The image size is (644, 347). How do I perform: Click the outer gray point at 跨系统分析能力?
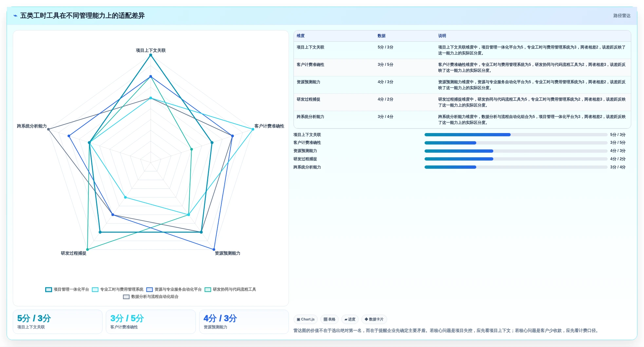pyautogui.click(x=48, y=129)
